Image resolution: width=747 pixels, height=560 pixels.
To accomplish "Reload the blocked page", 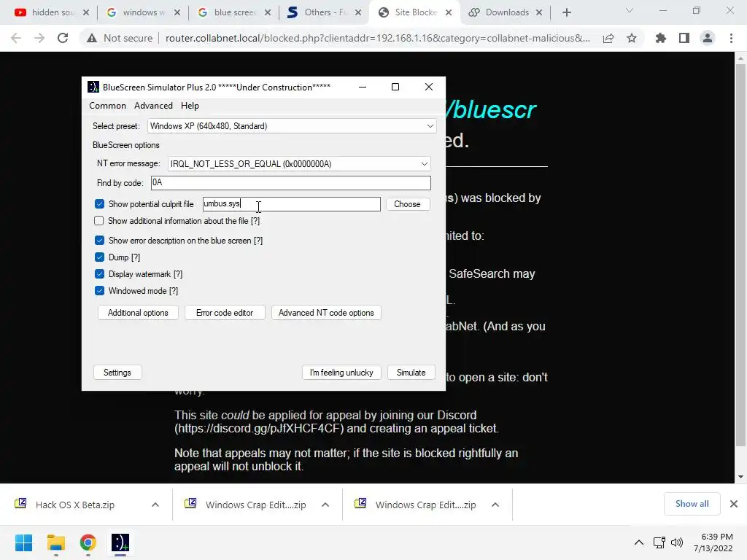I will (63, 38).
